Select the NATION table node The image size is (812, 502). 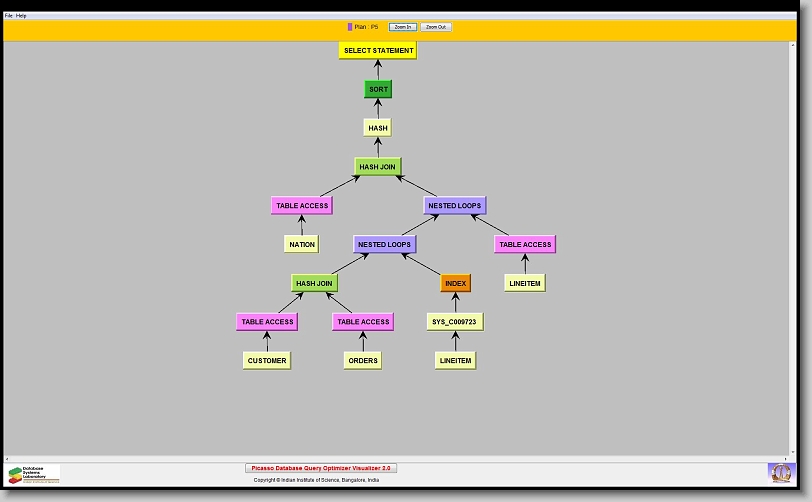301,244
